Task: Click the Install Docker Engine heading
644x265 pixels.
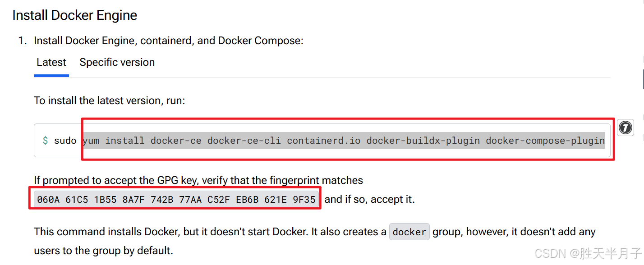Action: 75,15
